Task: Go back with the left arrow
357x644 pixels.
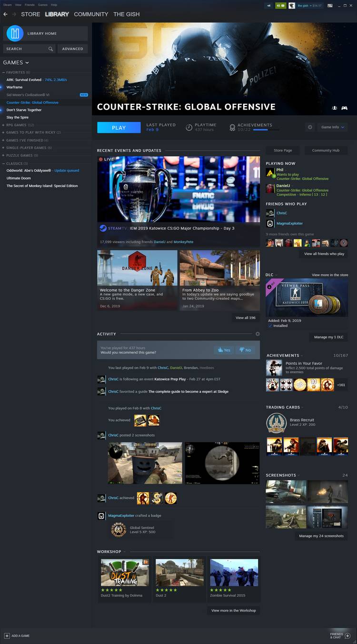Action: click(x=6, y=14)
